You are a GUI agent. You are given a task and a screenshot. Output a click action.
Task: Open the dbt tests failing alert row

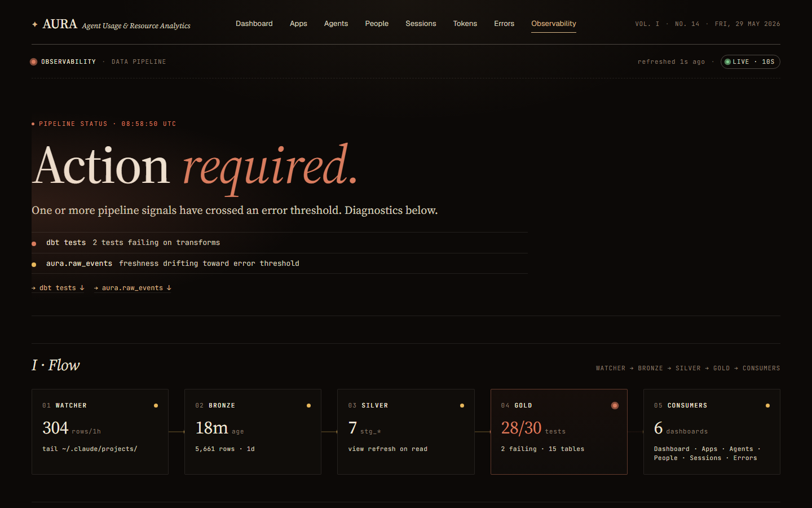280,243
